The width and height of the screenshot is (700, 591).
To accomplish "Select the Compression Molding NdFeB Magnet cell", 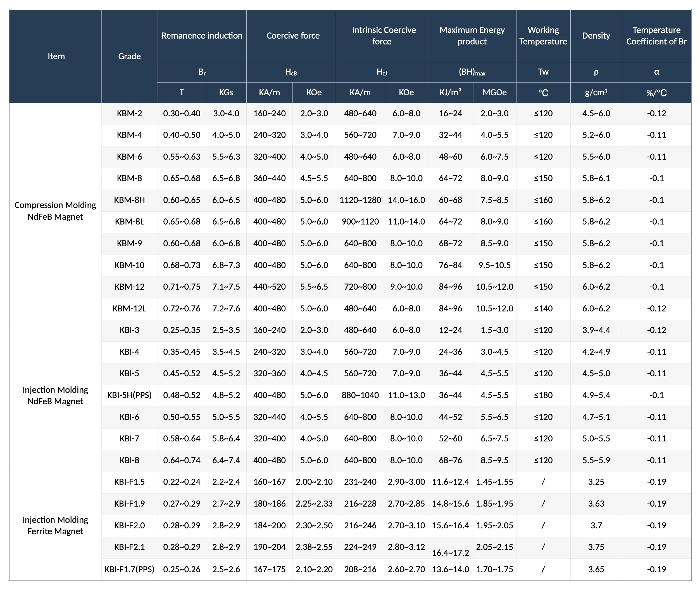I will coord(55,211).
